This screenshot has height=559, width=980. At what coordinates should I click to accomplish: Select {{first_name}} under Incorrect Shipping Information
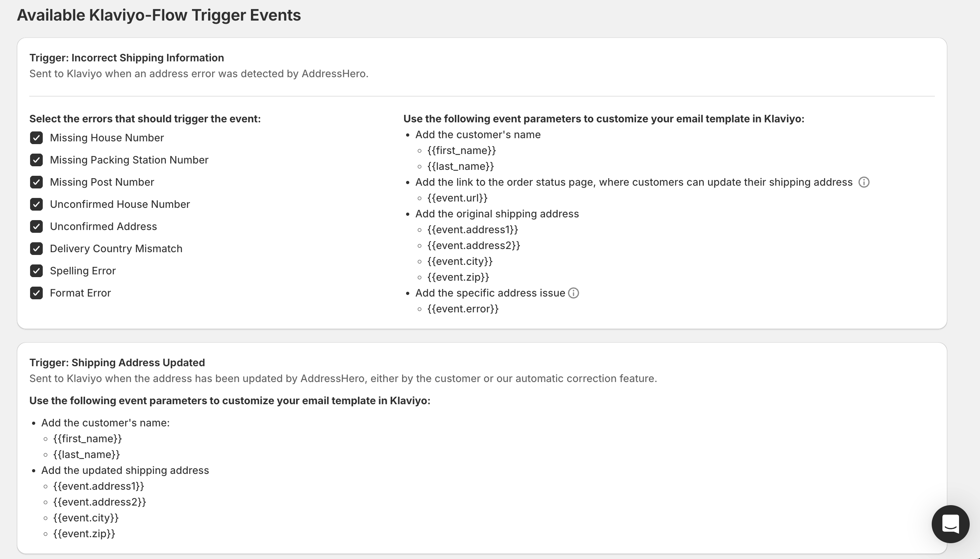coord(462,150)
